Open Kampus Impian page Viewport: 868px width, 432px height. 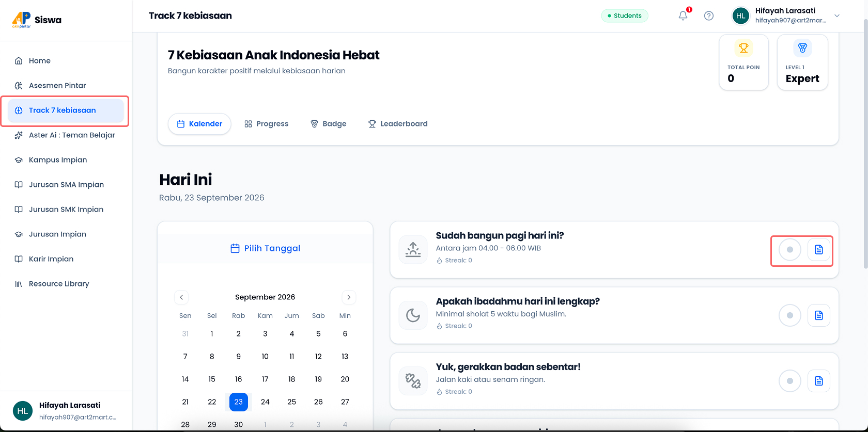tap(66, 160)
